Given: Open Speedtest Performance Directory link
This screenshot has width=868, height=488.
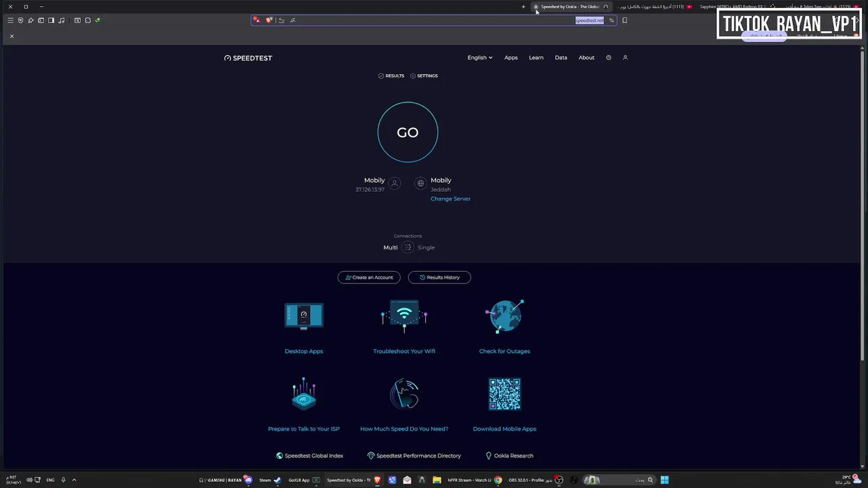Looking at the screenshot, I should 414,456.
